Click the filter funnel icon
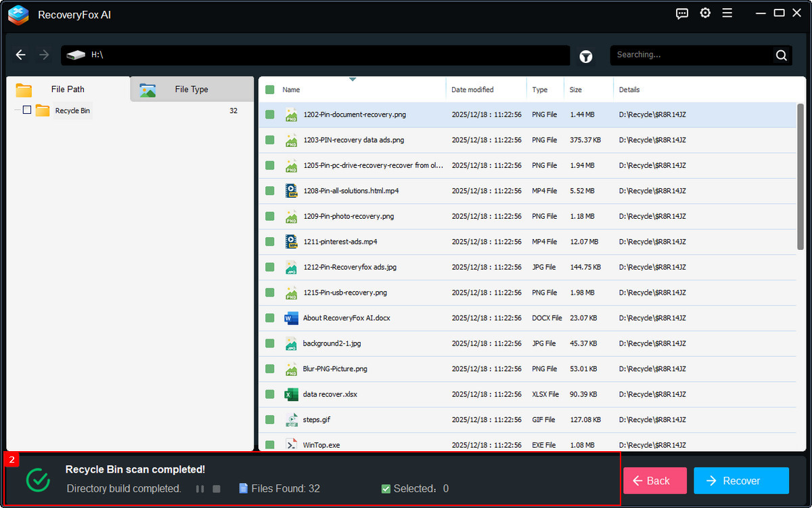 586,57
